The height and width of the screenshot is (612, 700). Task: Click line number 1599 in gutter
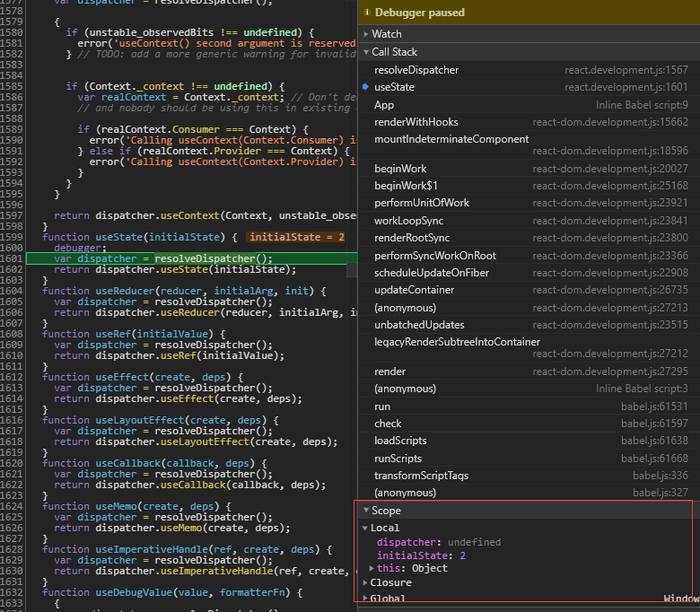click(x=12, y=237)
